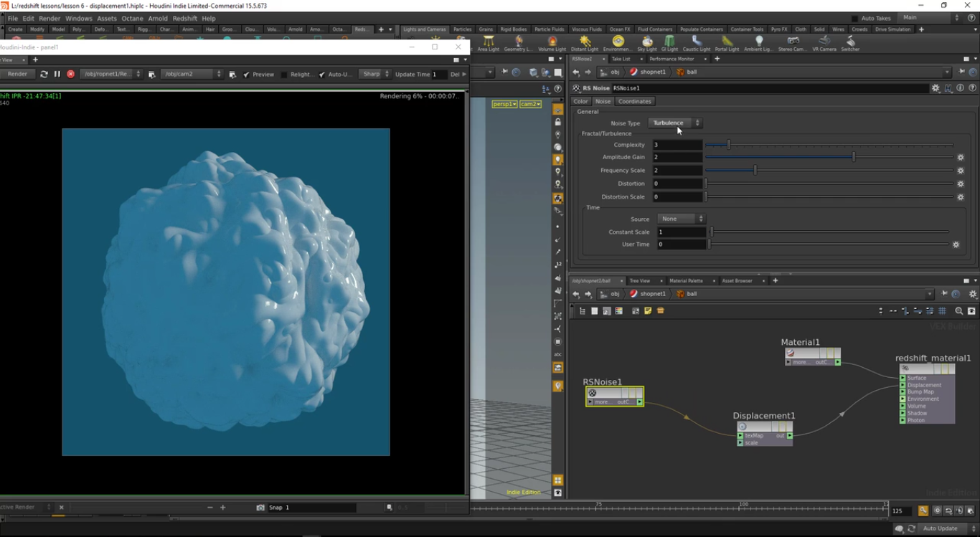The width and height of the screenshot is (980, 537).
Task: Add the Sky Light shelf tool
Action: tap(647, 43)
